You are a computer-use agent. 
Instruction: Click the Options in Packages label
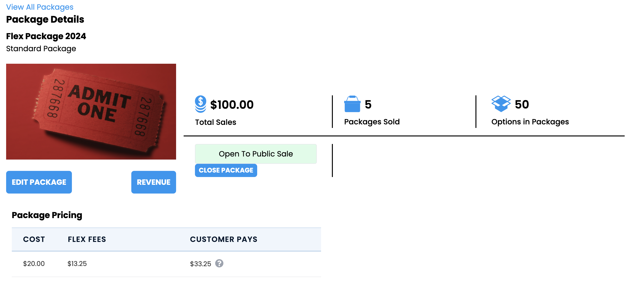coord(530,122)
